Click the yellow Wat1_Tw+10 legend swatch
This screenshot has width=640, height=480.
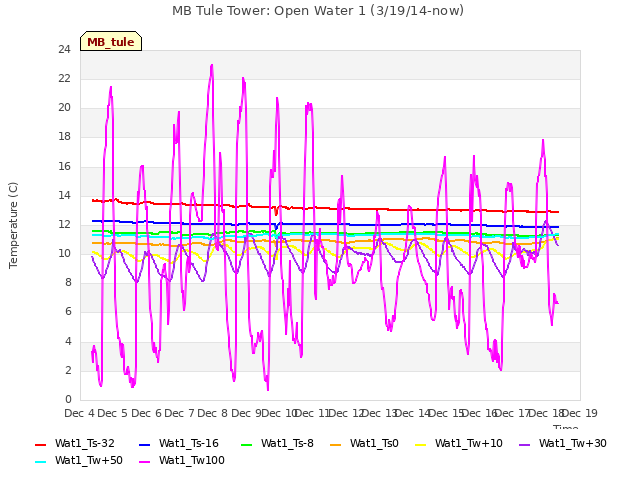click(420, 444)
